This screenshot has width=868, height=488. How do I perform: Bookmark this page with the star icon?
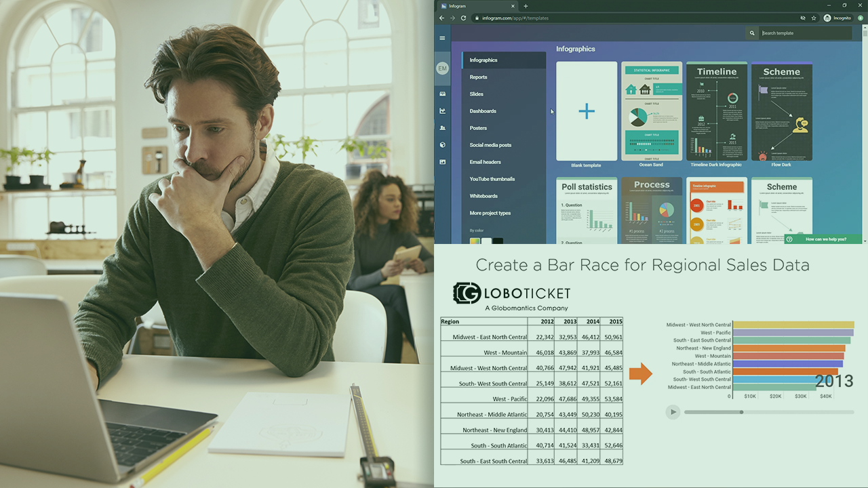click(814, 18)
